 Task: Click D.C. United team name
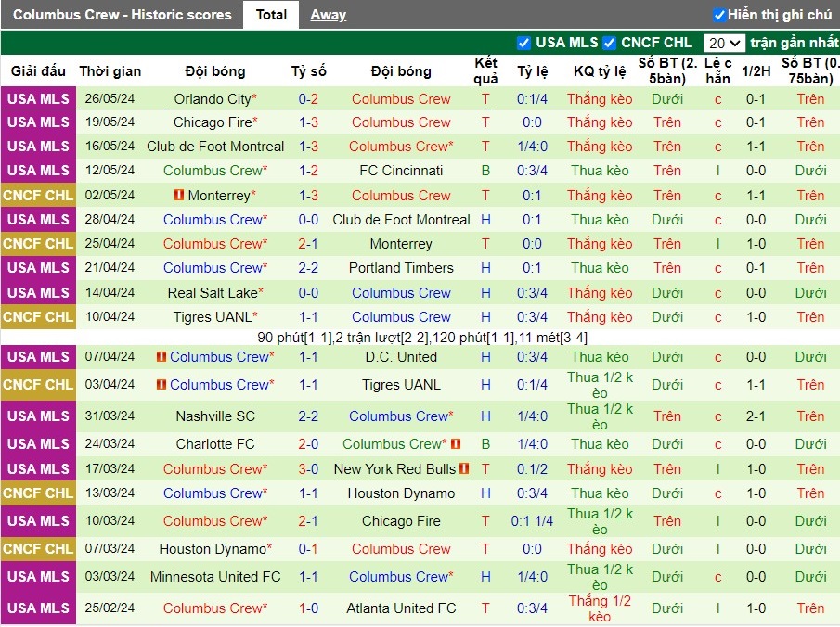pyautogui.click(x=401, y=356)
